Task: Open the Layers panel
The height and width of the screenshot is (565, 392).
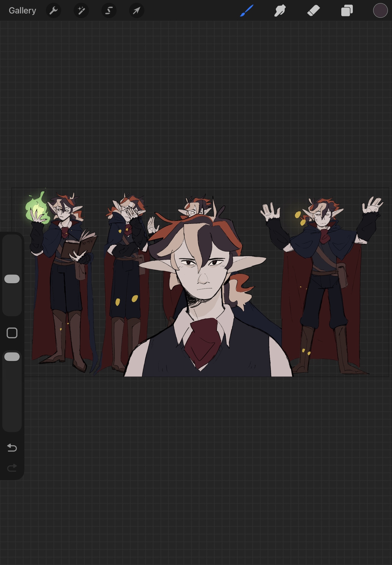Action: click(x=347, y=11)
